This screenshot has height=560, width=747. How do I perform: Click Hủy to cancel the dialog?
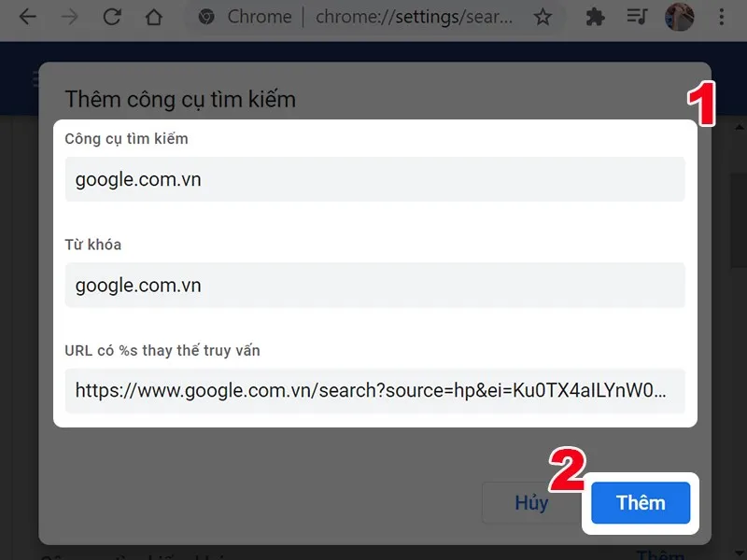[530, 502]
